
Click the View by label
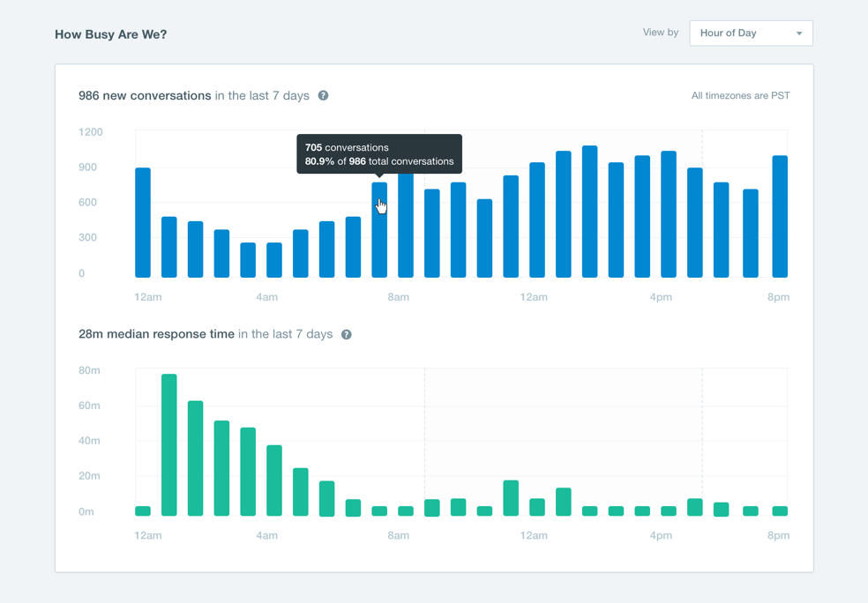(x=661, y=33)
